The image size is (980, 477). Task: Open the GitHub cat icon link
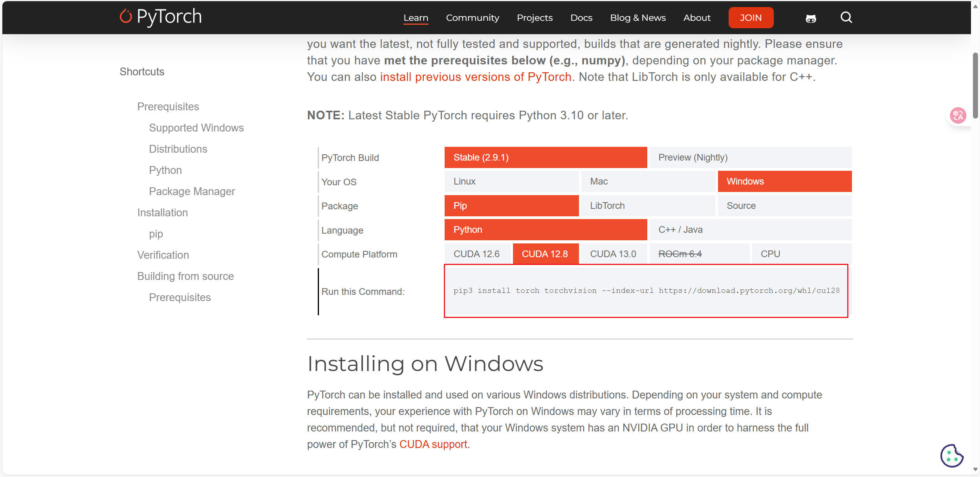coord(811,18)
